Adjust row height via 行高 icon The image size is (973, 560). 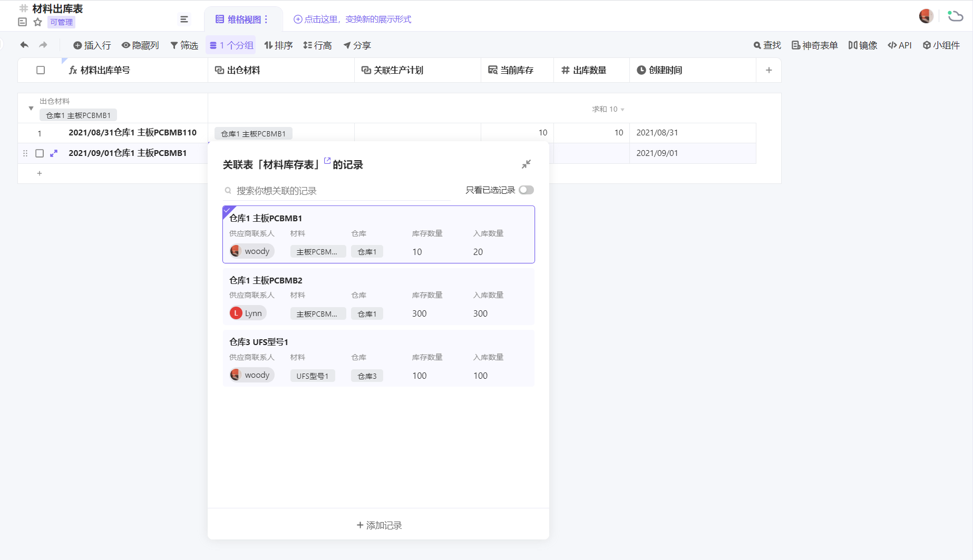click(x=308, y=45)
